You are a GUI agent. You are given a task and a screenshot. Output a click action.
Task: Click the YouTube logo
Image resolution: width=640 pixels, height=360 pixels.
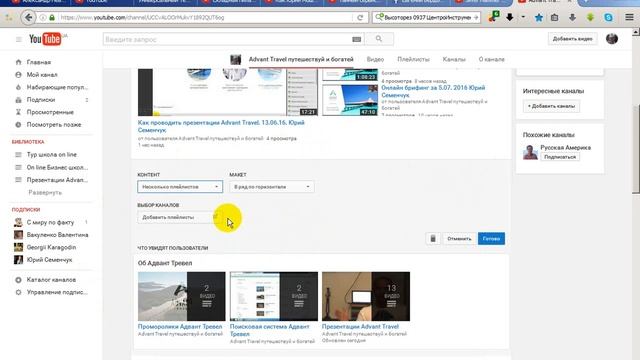45,39
